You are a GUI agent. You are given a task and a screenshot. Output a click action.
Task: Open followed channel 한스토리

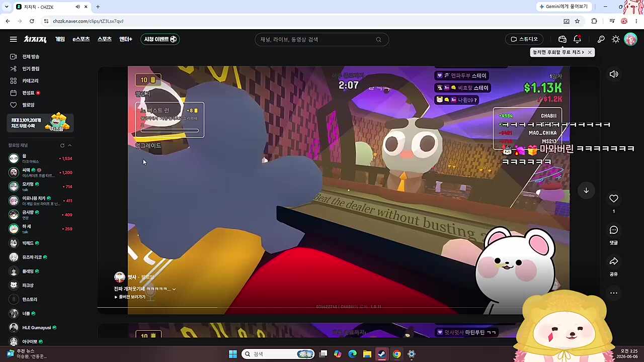click(x=40, y=299)
